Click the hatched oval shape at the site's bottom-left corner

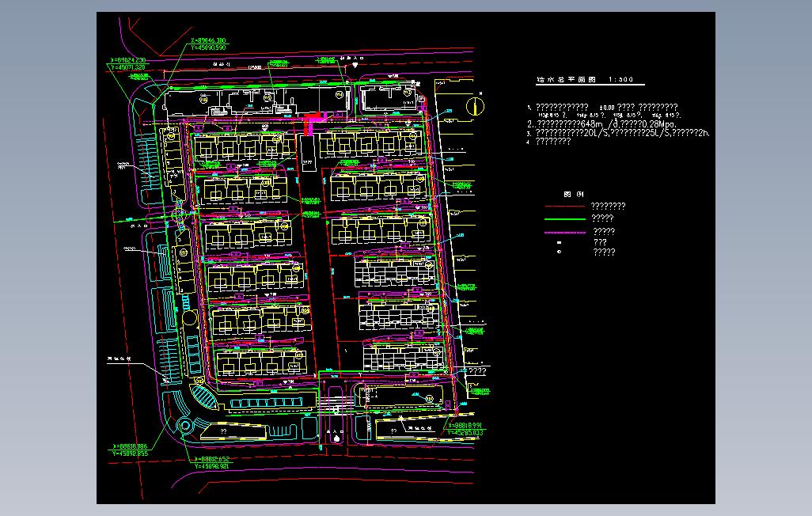[x=203, y=396]
